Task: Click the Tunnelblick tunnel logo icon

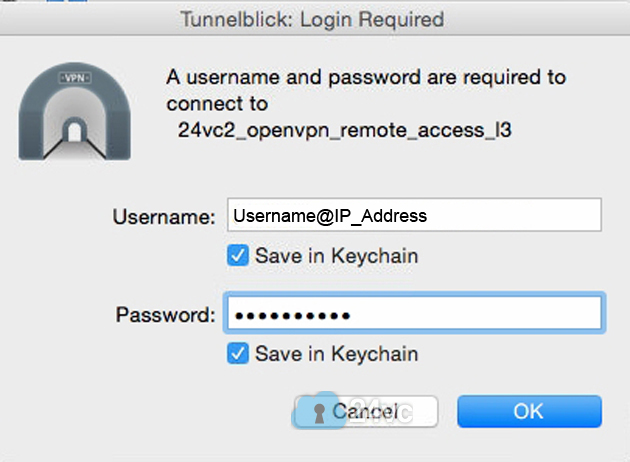Action: (x=75, y=111)
